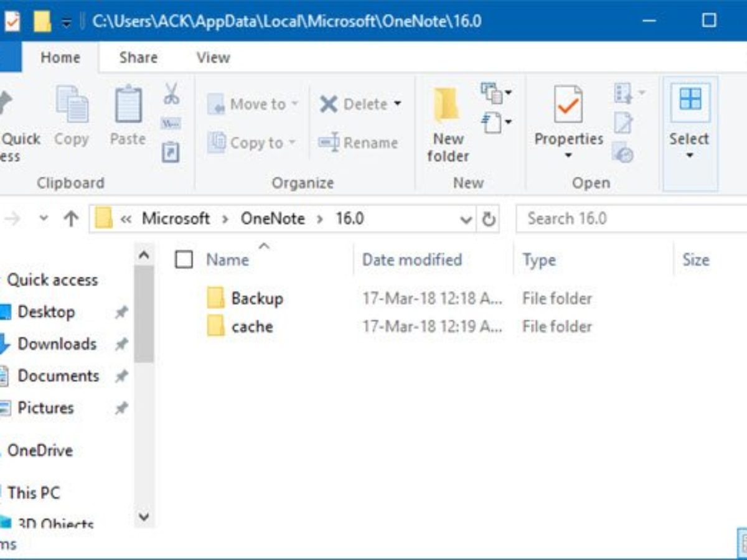Sort by the Date modified column
Image resolution: width=747 pixels, height=560 pixels.
point(412,259)
